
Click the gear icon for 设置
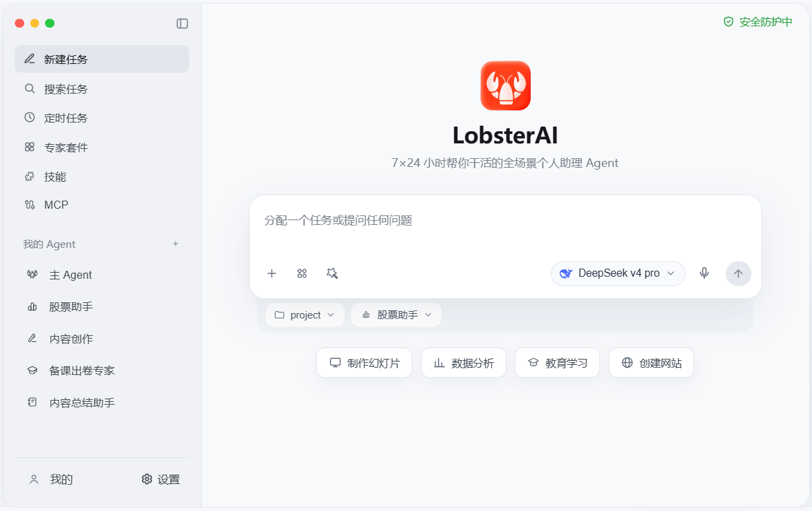coord(147,479)
